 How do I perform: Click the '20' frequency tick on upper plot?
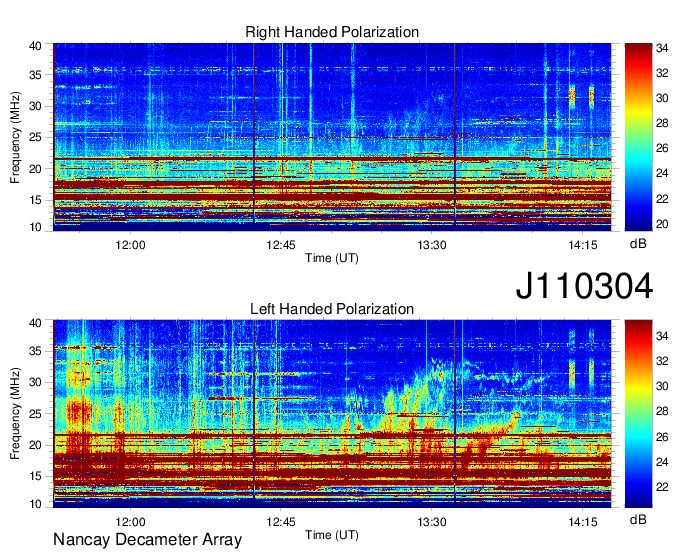35,170
